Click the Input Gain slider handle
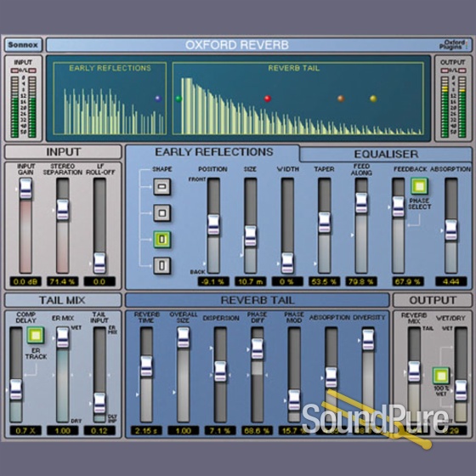 (x=25, y=189)
